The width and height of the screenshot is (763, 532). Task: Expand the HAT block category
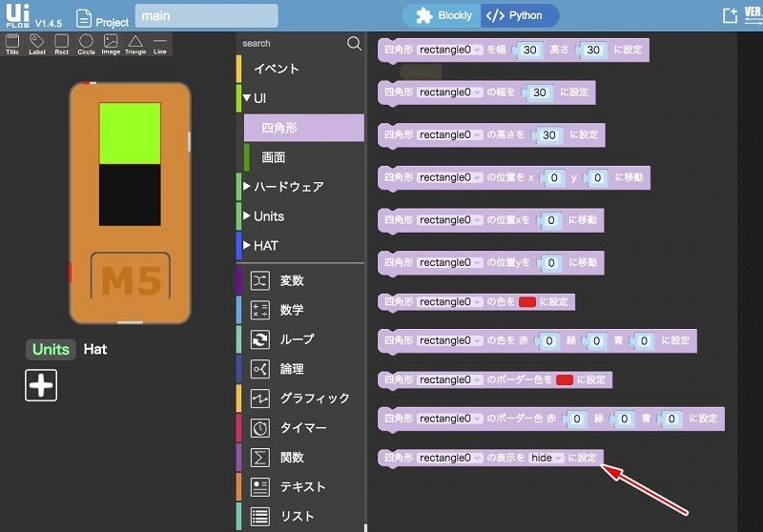[265, 246]
